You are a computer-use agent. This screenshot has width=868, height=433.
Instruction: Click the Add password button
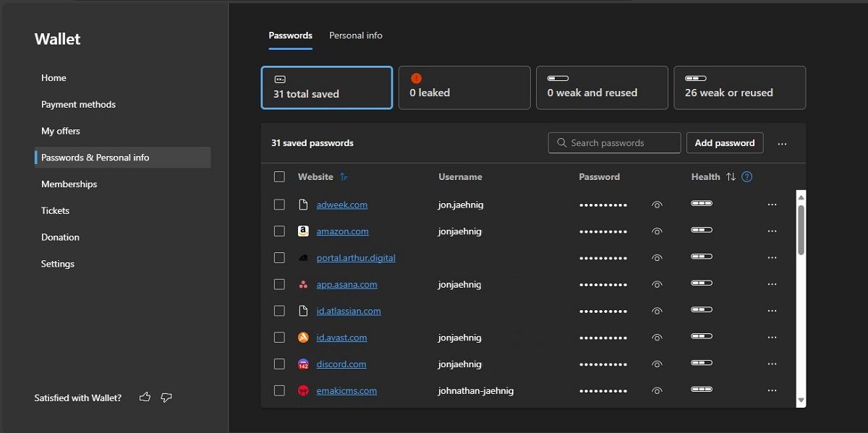(x=724, y=142)
